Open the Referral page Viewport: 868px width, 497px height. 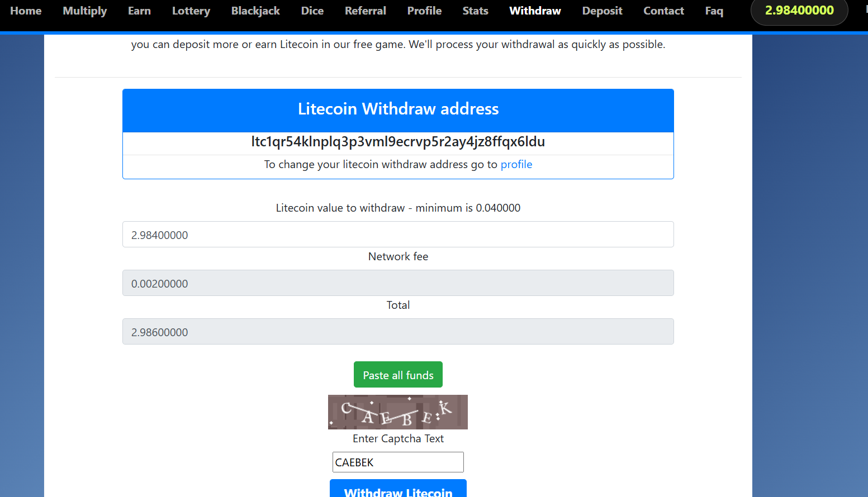coord(366,11)
